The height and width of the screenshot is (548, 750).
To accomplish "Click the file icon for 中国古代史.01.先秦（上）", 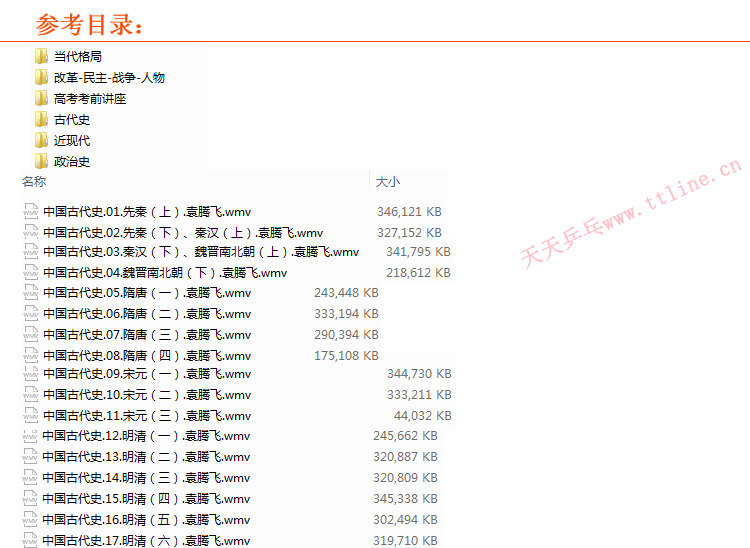I will click(x=31, y=212).
